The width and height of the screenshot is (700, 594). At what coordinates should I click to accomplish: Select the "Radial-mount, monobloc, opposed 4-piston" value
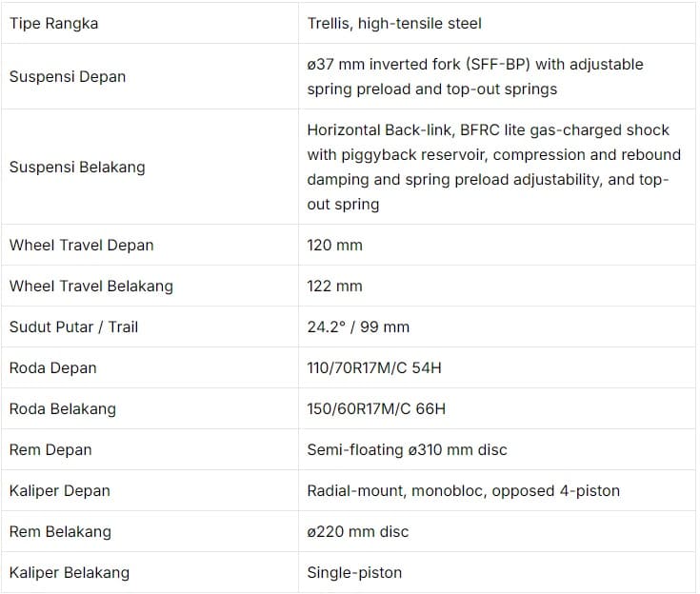point(463,490)
